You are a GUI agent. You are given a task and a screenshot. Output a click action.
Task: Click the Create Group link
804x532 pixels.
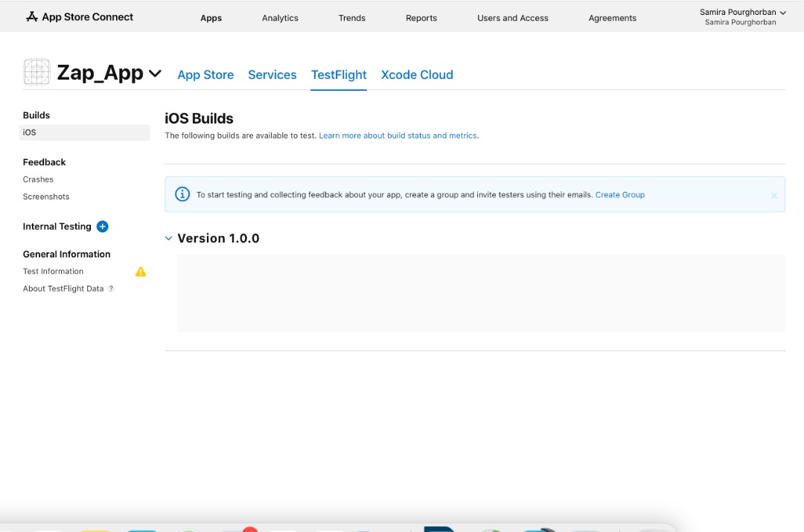619,195
